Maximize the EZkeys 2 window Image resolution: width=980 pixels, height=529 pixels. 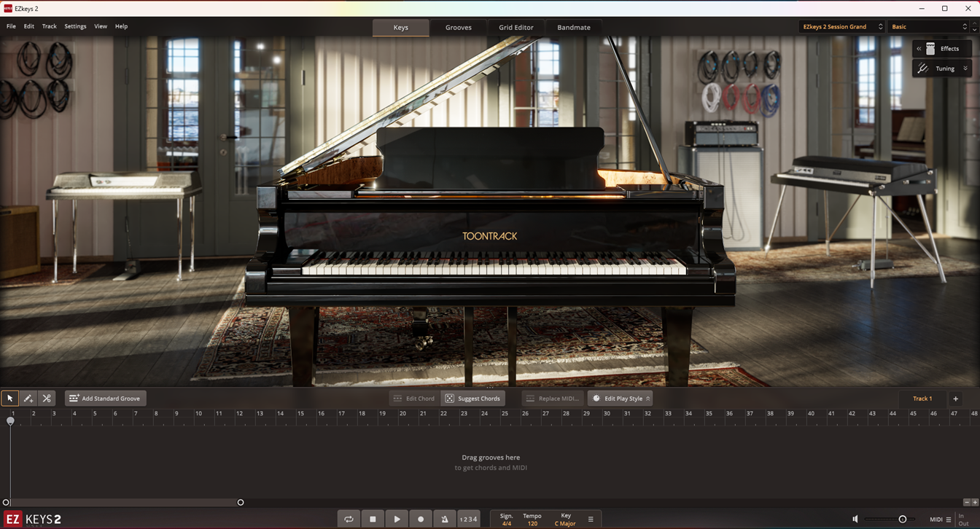pyautogui.click(x=944, y=9)
